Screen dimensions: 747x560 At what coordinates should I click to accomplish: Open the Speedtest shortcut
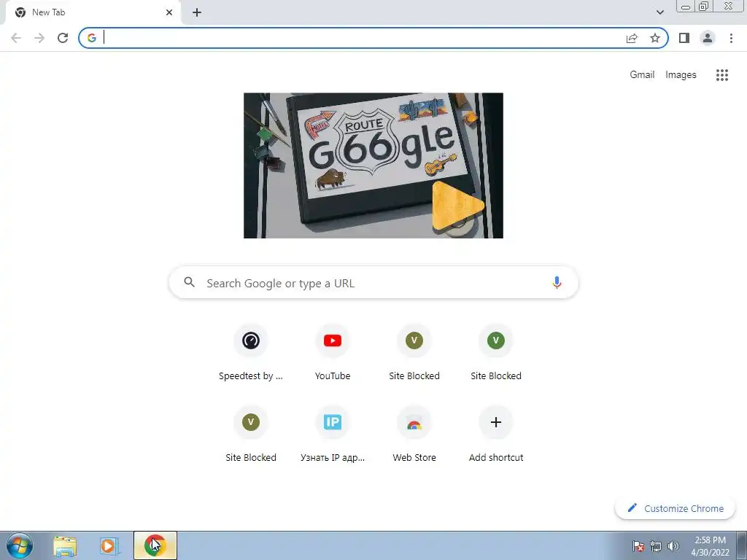point(251,354)
